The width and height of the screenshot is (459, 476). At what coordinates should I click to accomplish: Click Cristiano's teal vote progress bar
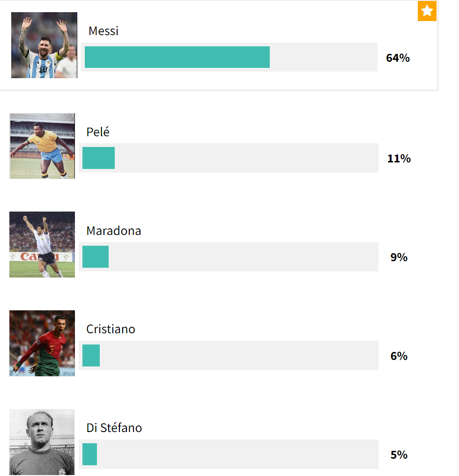click(x=91, y=356)
